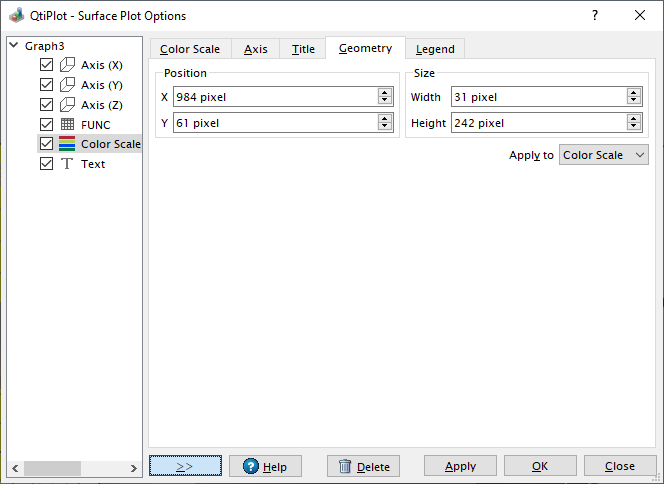Select the FUNC grid icon
This screenshot has height=484, width=664.
[67, 125]
